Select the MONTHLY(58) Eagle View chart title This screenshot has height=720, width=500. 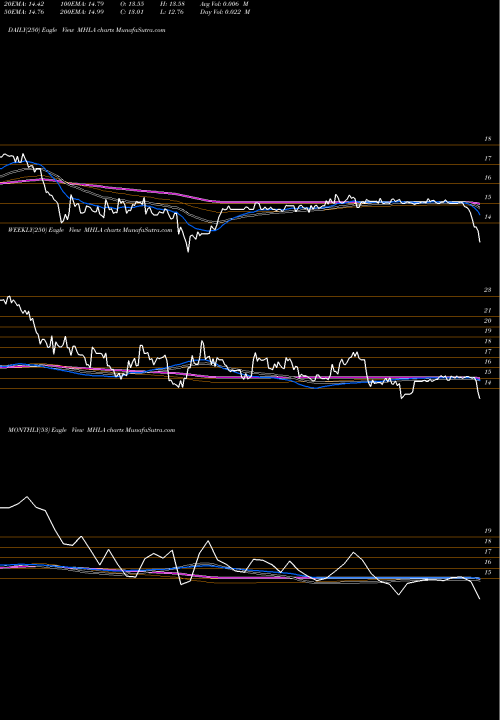pos(92,430)
